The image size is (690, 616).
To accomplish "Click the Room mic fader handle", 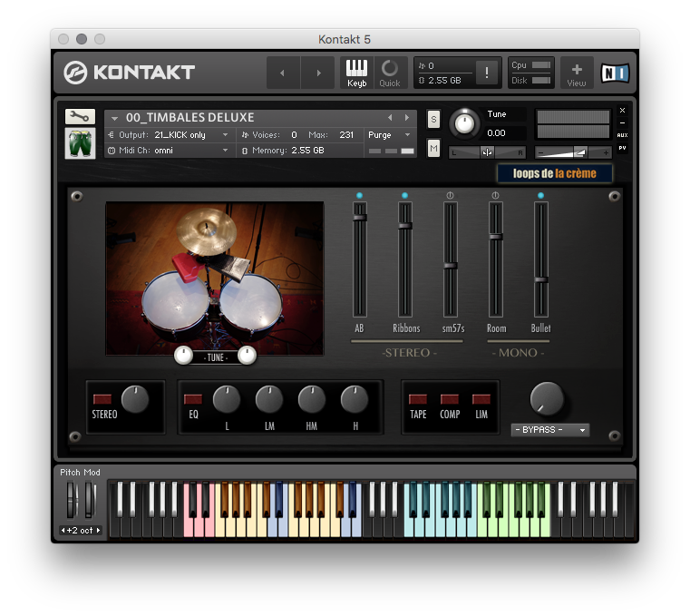I will (x=496, y=237).
